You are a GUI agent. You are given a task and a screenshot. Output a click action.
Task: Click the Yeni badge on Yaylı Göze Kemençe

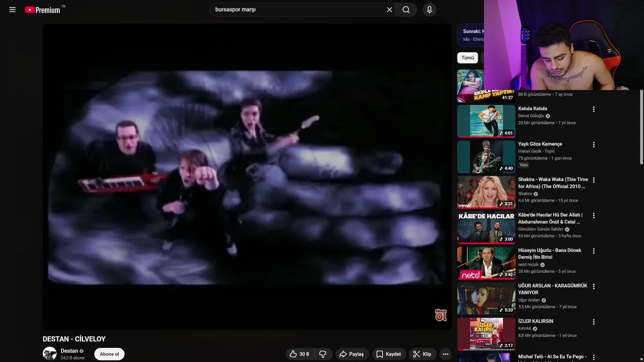tap(524, 165)
